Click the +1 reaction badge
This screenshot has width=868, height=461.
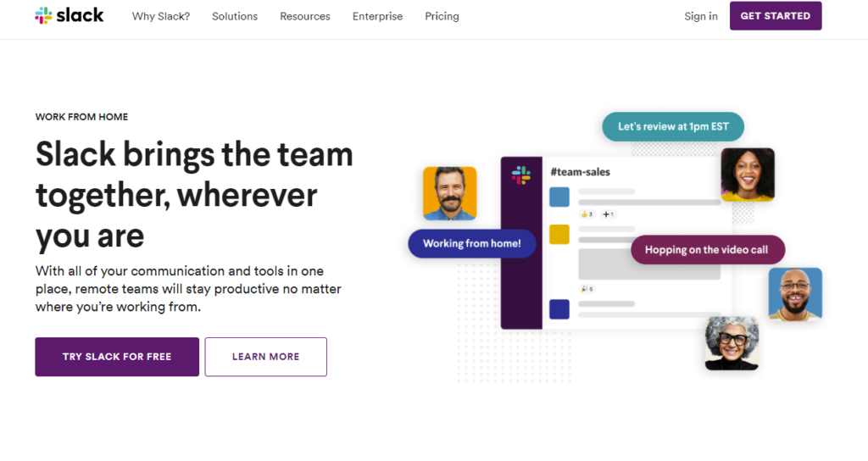pyautogui.click(x=609, y=214)
